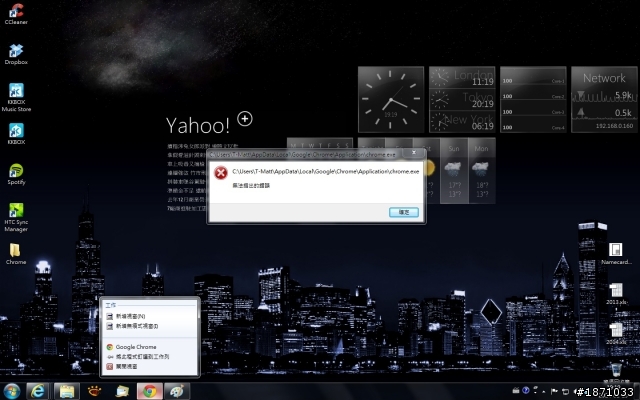Open the CCleaner desktop shortcut
The image size is (640, 400).
point(16,14)
